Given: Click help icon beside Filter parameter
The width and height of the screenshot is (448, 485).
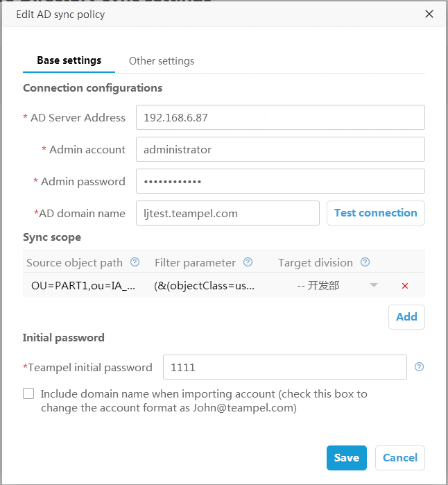Looking at the screenshot, I should (x=248, y=262).
